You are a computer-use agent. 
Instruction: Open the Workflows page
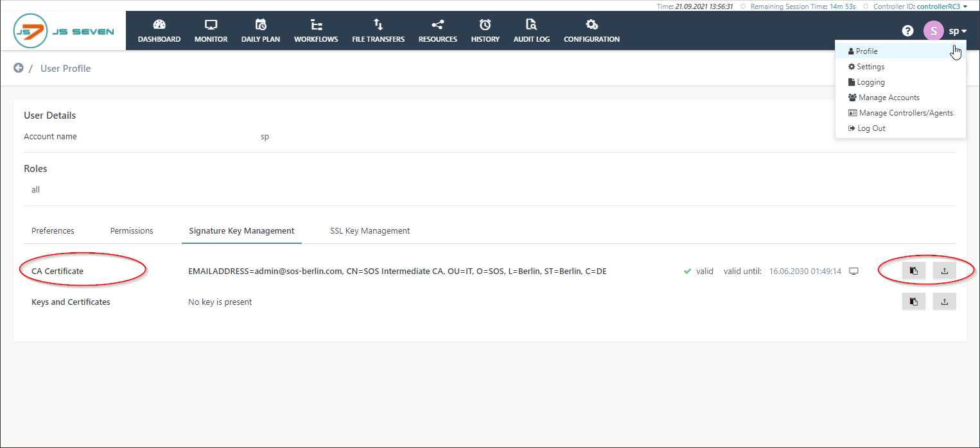point(316,31)
